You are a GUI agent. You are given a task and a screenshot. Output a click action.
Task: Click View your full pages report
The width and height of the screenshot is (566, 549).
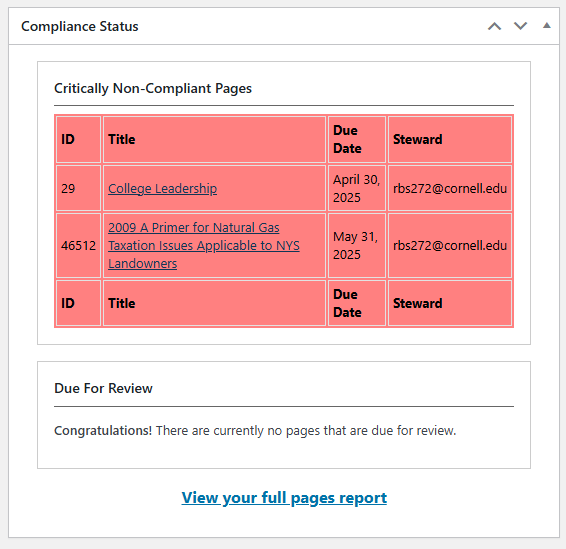click(284, 498)
